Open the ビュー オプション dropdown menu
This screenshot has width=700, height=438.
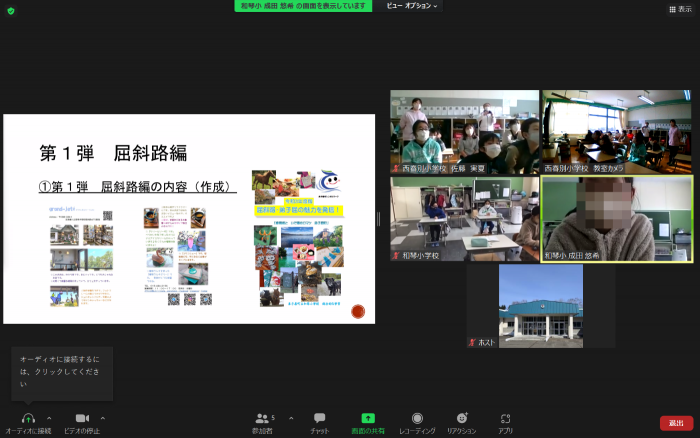point(412,6)
